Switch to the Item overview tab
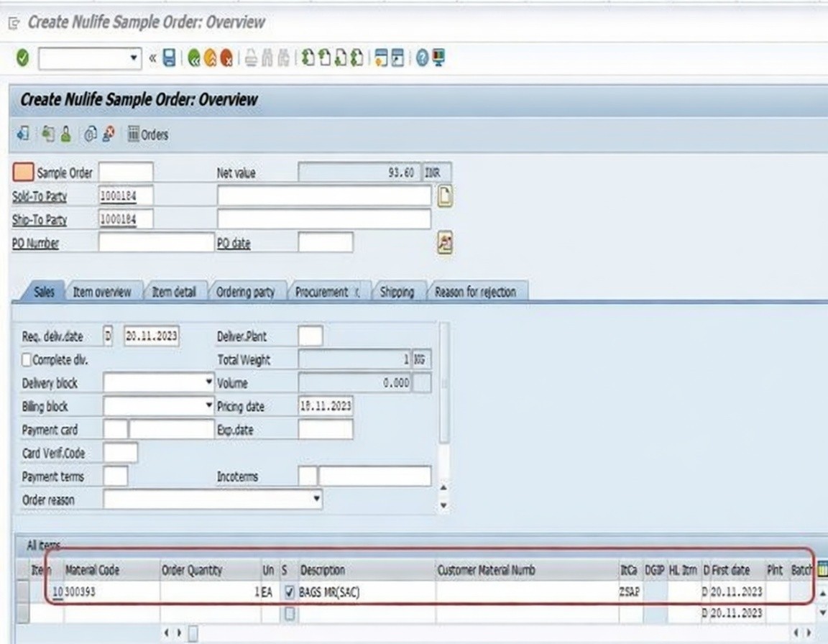 pyautogui.click(x=102, y=292)
